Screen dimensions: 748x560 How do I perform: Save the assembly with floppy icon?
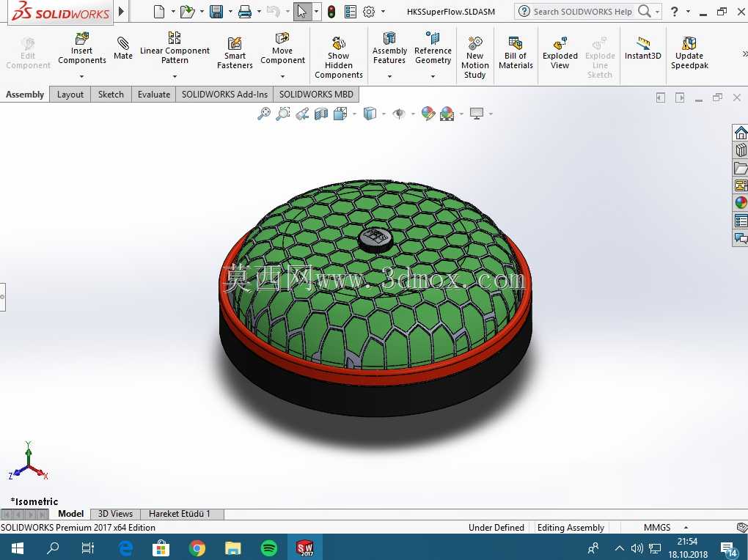click(216, 12)
